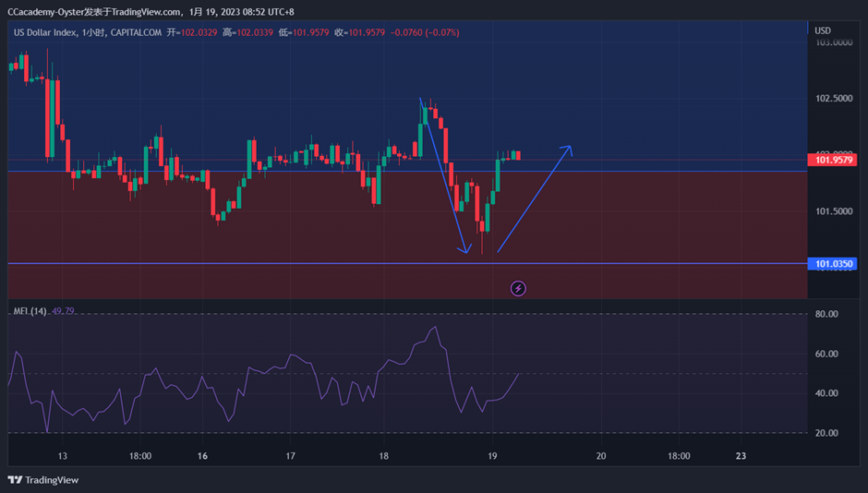Click the MFI value 49.79
The height and width of the screenshot is (493, 868).
click(63, 311)
